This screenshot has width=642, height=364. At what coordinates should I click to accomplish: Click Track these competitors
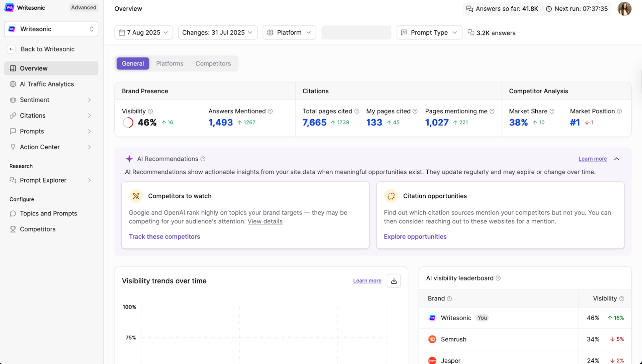click(x=165, y=237)
